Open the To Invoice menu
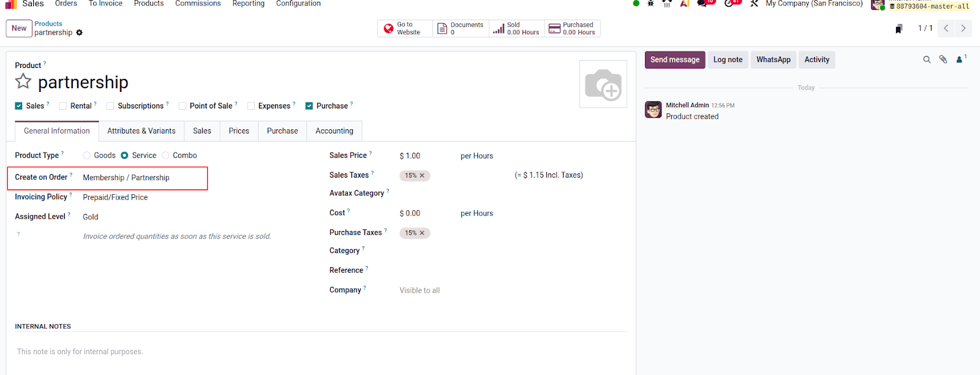980x375 pixels. [x=105, y=4]
